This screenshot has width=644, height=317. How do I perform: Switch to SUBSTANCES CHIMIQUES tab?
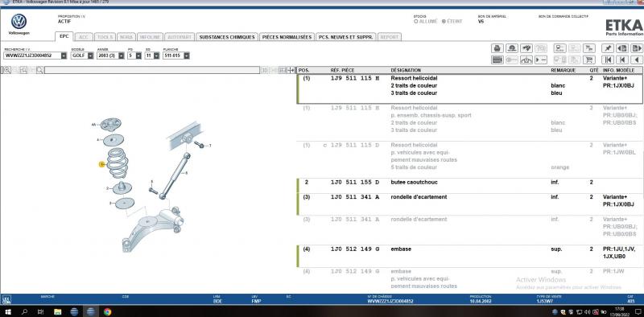click(227, 37)
